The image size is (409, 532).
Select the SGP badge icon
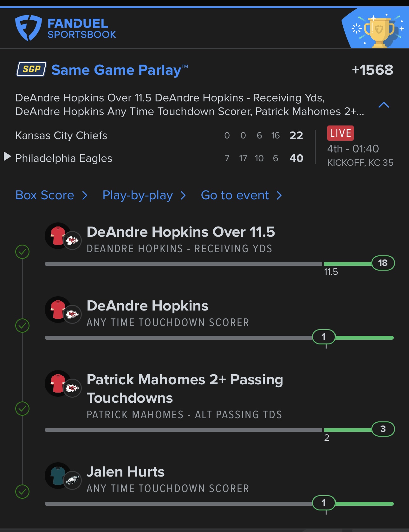[x=31, y=69]
